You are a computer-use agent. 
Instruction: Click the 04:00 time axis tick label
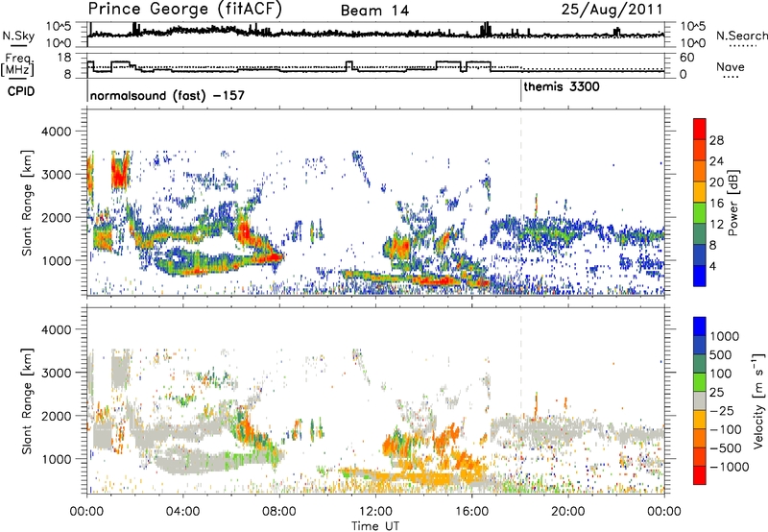(182, 512)
